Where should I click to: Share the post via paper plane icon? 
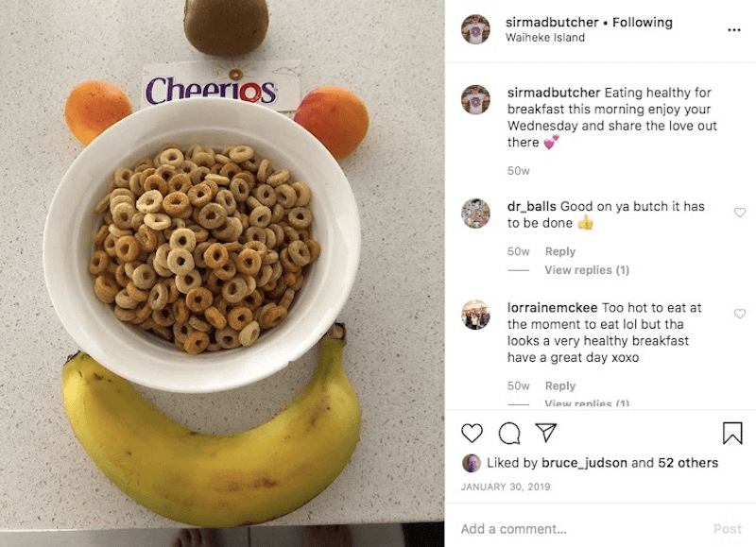(x=546, y=433)
